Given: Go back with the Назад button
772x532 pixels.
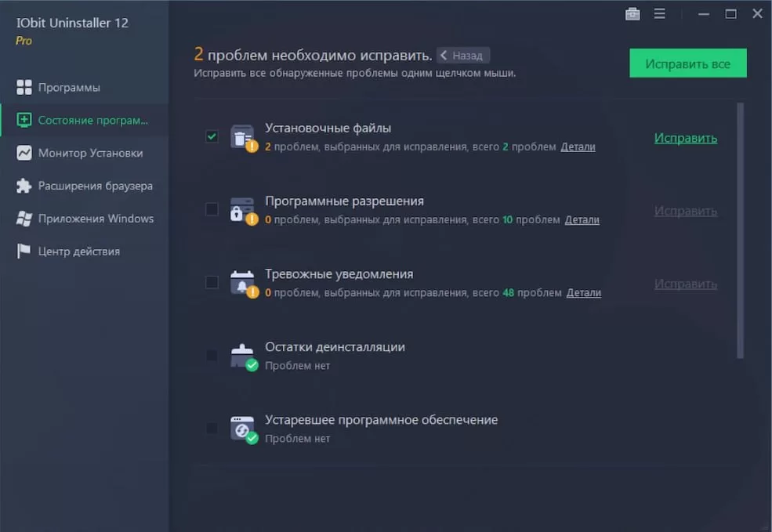Looking at the screenshot, I should pyautogui.click(x=462, y=56).
